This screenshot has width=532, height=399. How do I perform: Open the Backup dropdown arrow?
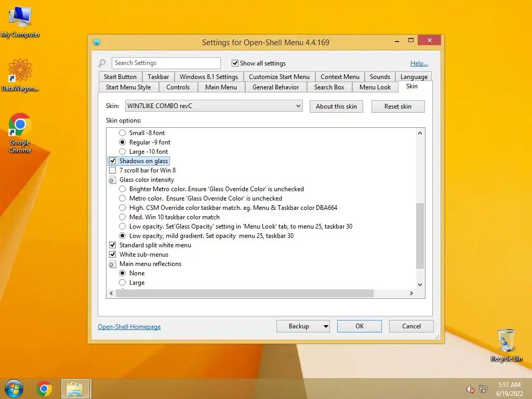point(326,326)
